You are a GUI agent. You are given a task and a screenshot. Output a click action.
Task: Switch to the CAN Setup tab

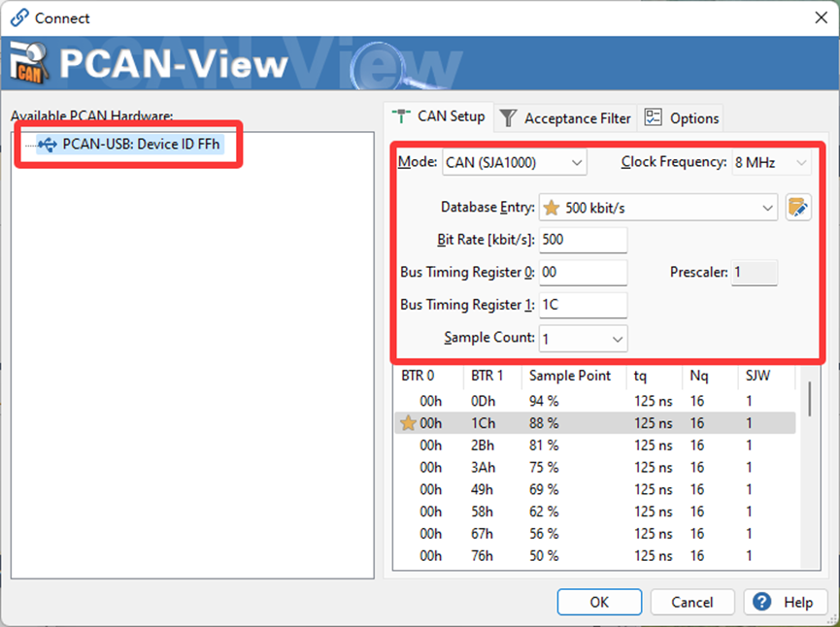(439, 116)
